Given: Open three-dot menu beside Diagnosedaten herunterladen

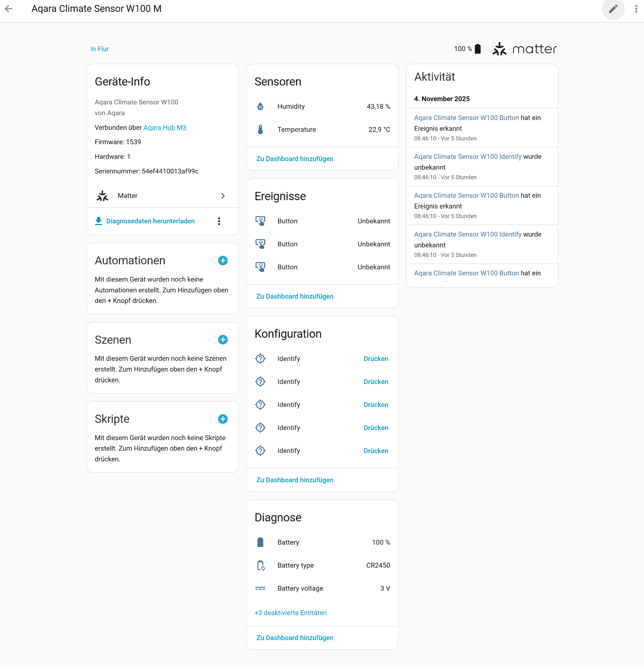Looking at the screenshot, I should click(x=219, y=221).
